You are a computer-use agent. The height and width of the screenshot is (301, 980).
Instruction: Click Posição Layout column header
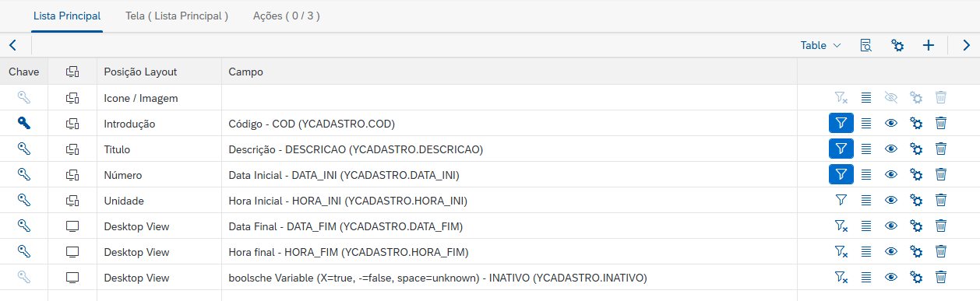[x=159, y=72]
